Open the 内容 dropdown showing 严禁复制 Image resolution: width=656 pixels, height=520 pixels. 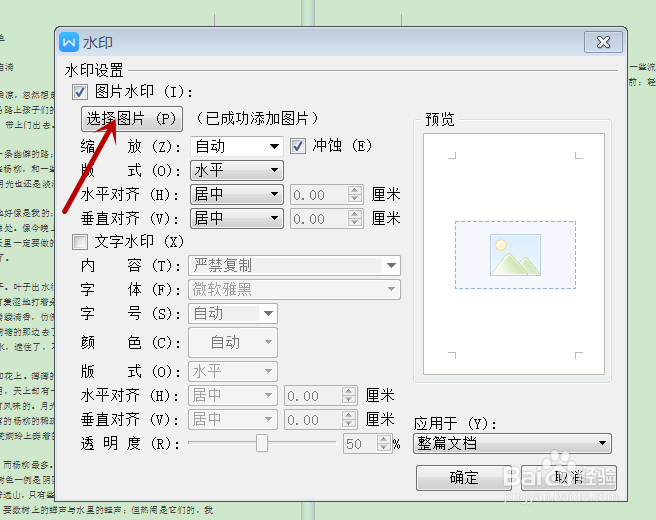click(295, 265)
